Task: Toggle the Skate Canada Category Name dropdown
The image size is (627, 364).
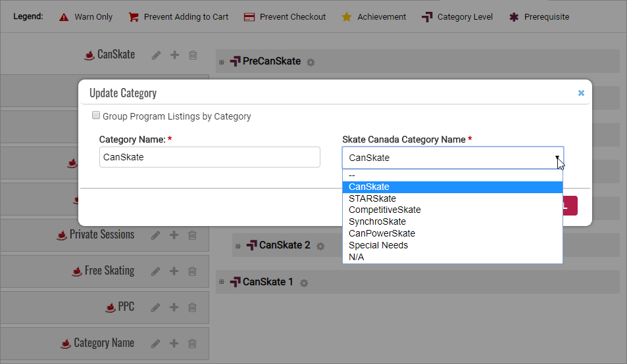Action: tap(453, 158)
